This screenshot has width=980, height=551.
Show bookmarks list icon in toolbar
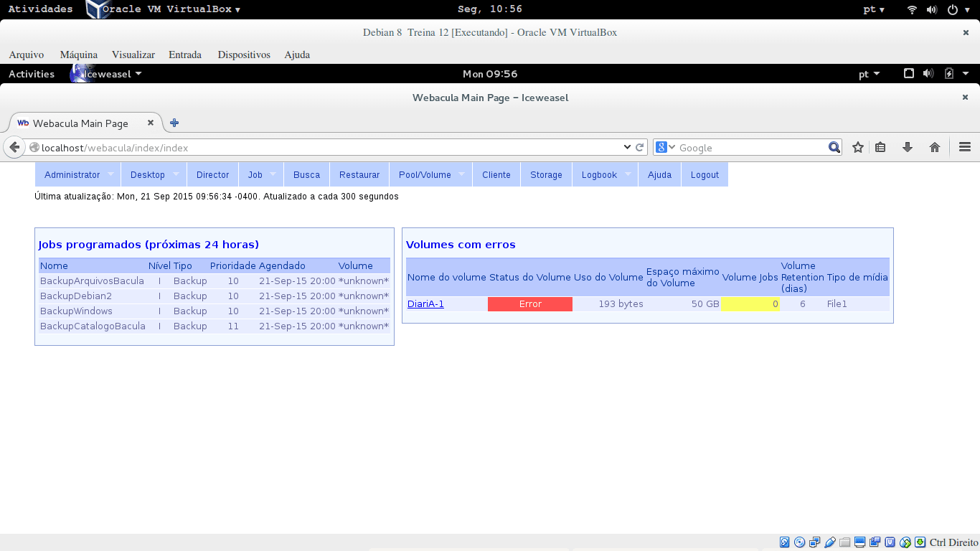[880, 147]
